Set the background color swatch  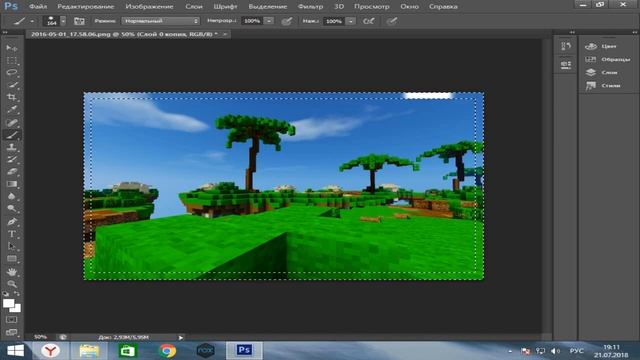click(x=16, y=309)
